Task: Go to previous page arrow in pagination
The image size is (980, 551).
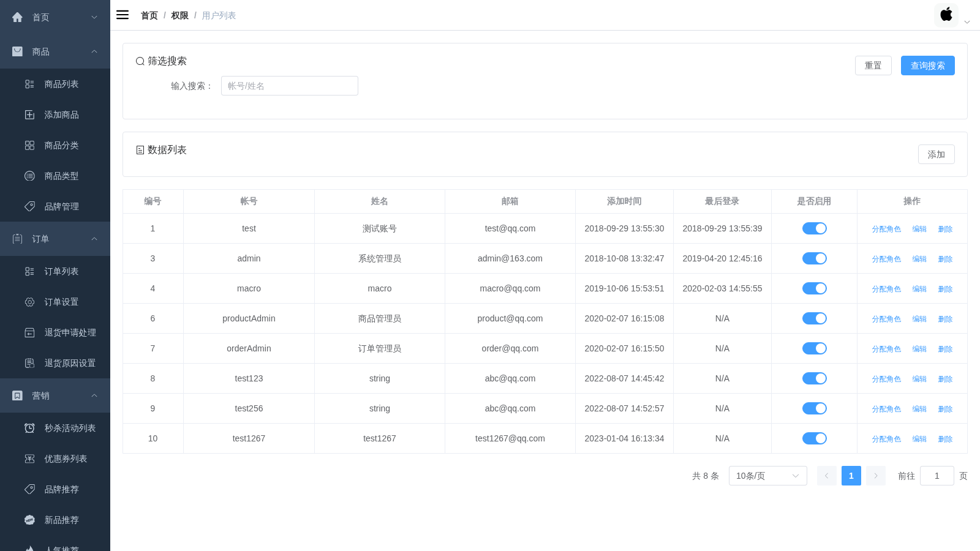Action: coord(827,476)
